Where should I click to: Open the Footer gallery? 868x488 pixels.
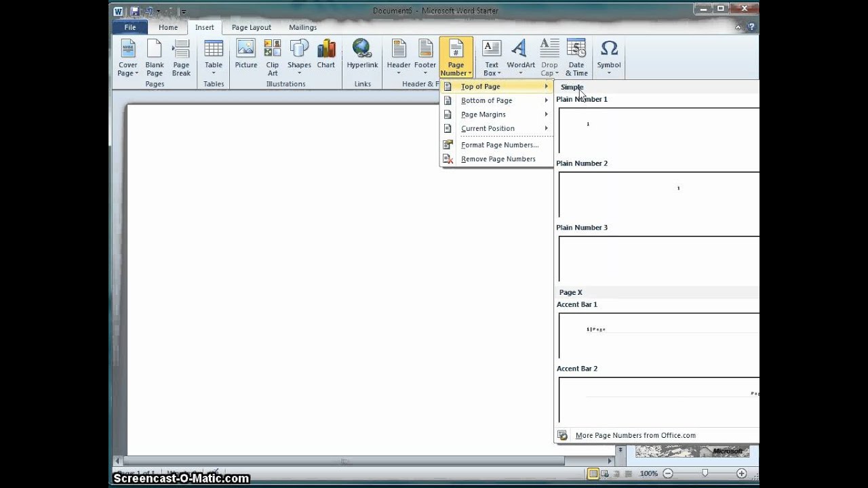[425, 58]
